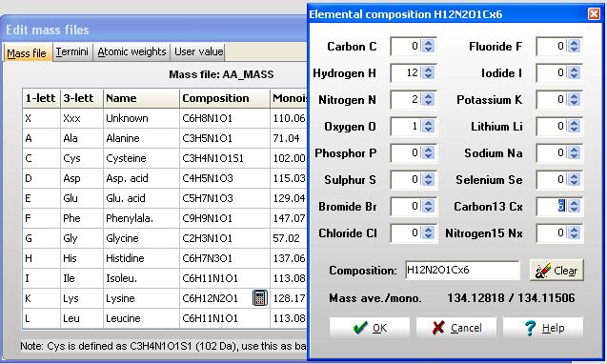
Task: Select the Asp. acid composition C4H5N1O3 cell
Action: tap(225, 178)
